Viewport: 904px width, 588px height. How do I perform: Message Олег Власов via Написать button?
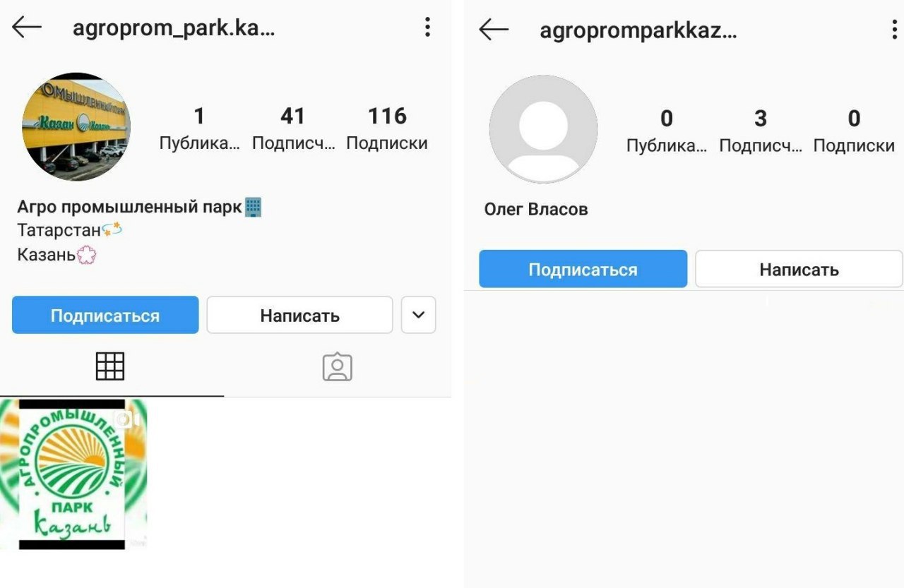click(x=799, y=269)
